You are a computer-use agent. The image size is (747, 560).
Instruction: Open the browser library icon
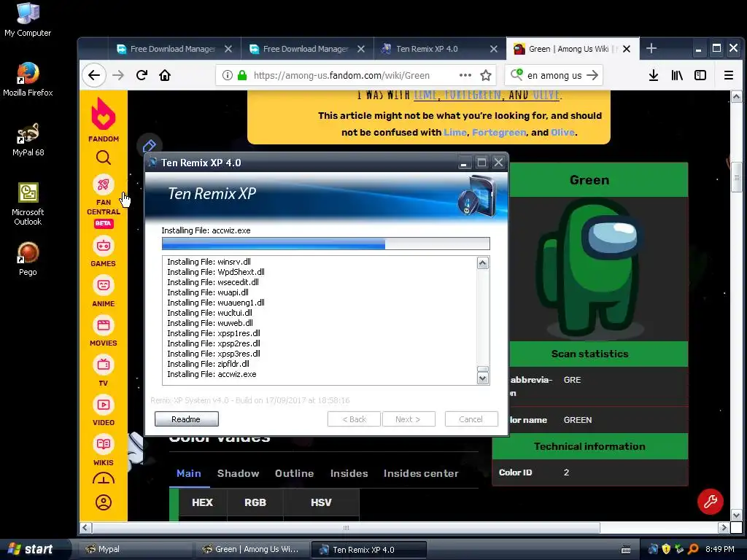coord(677,75)
